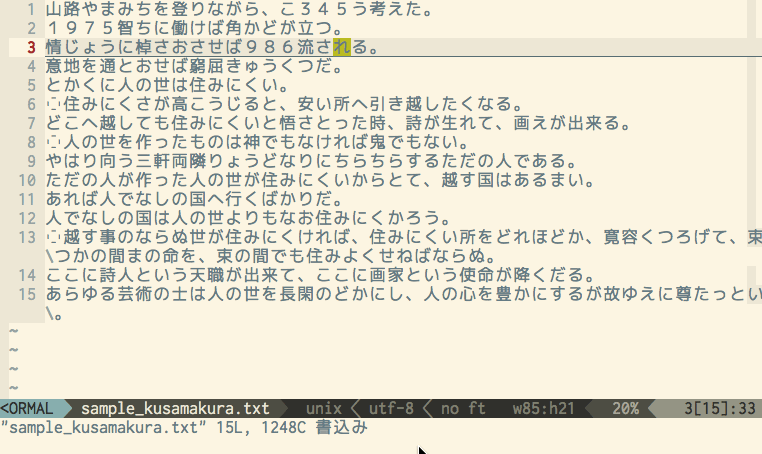
Task: Click the full-width space marker starting line 13
Action: (x=54, y=237)
